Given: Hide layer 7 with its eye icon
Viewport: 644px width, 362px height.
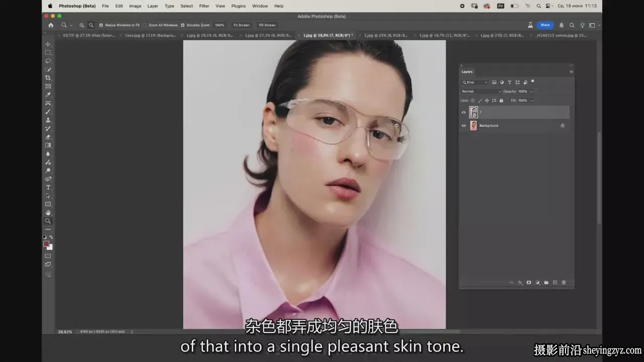Looking at the screenshot, I should [464, 112].
